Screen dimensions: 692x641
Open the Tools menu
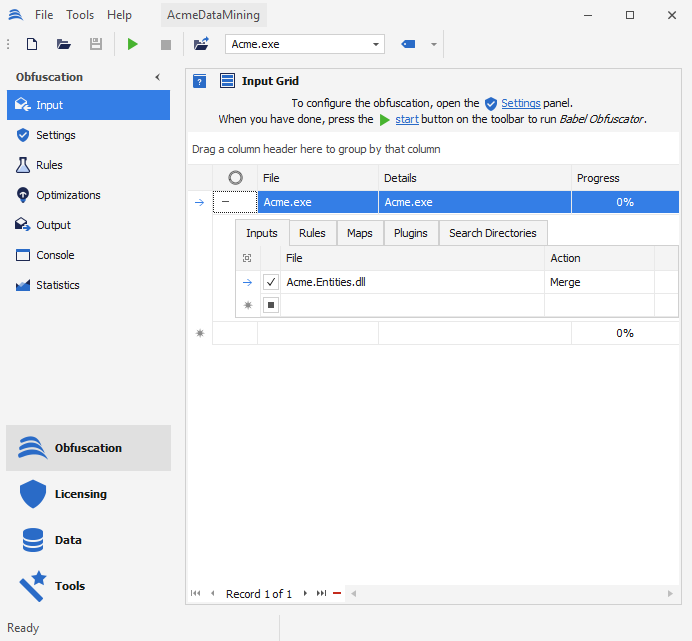(80, 15)
